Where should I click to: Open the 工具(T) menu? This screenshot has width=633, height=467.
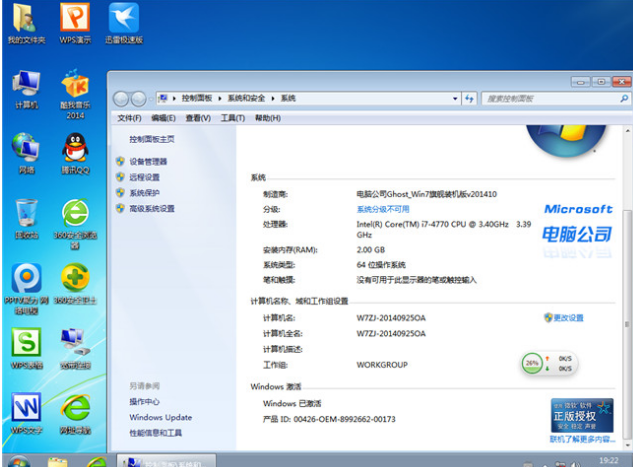[233, 118]
